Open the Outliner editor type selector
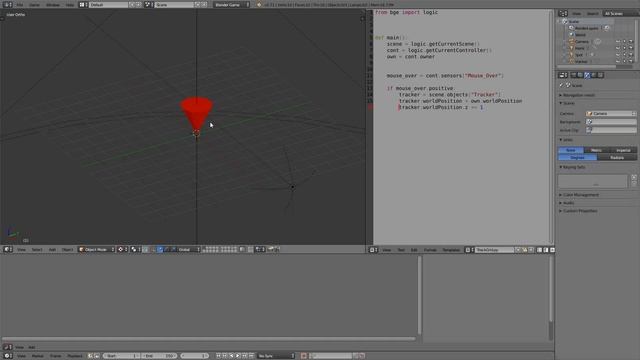 [x=563, y=13]
